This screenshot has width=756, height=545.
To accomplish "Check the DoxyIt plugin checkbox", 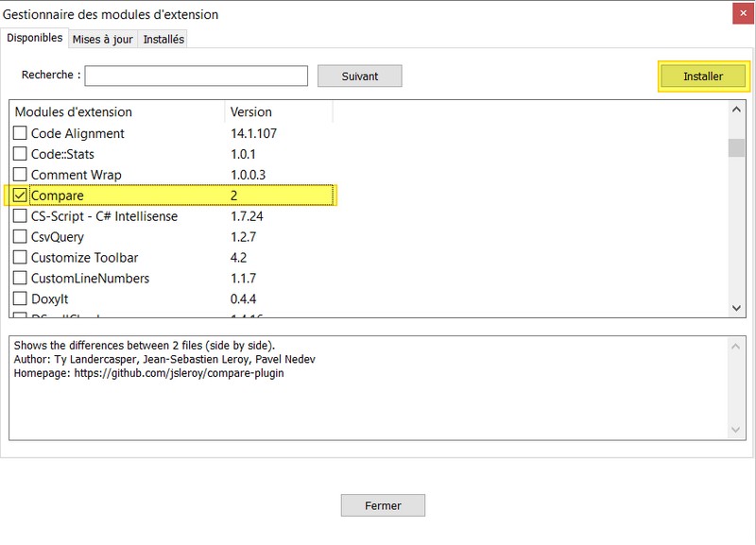I will click(20, 299).
